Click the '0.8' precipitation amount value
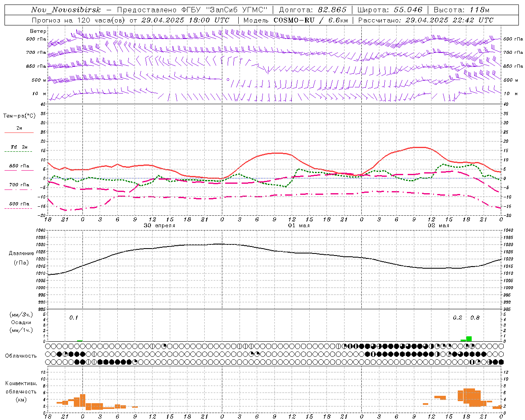525x420 pixels. coord(475,318)
